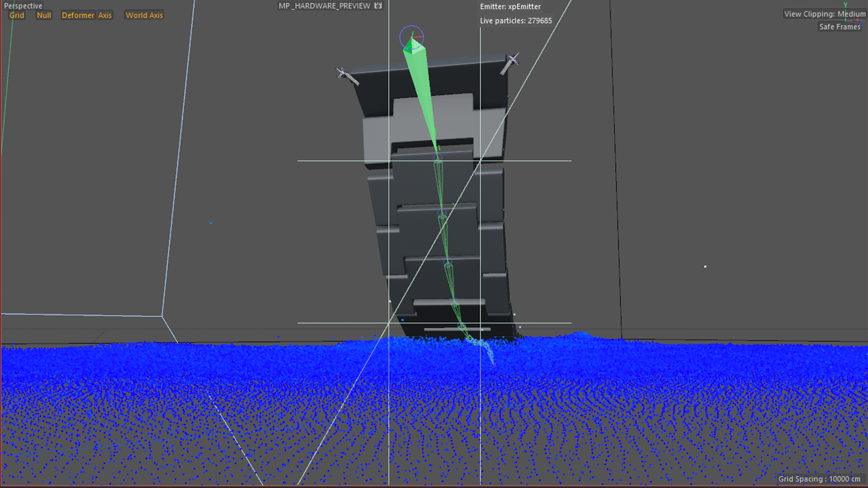Image resolution: width=868 pixels, height=488 pixels.
Task: Click the Safe Frames label
Action: 840,27
